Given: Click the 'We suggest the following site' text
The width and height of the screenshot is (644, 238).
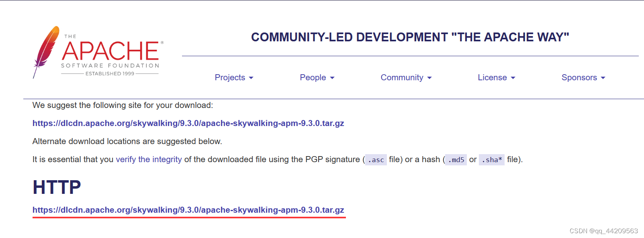Looking at the screenshot, I should pyautogui.click(x=123, y=105).
